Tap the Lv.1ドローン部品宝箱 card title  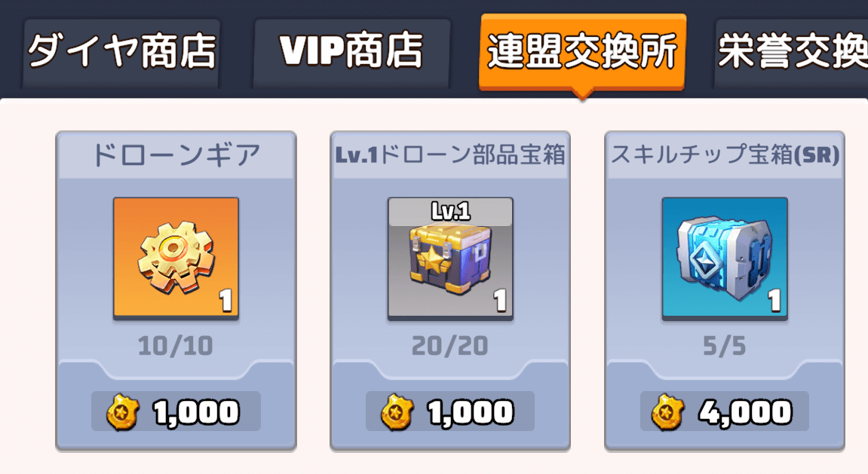pos(450,155)
